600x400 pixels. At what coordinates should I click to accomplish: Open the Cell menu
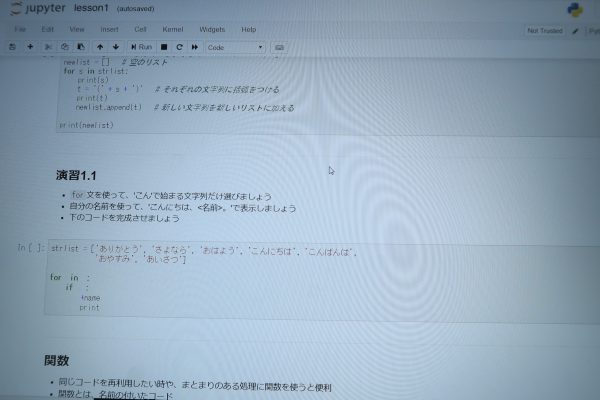[x=140, y=29]
